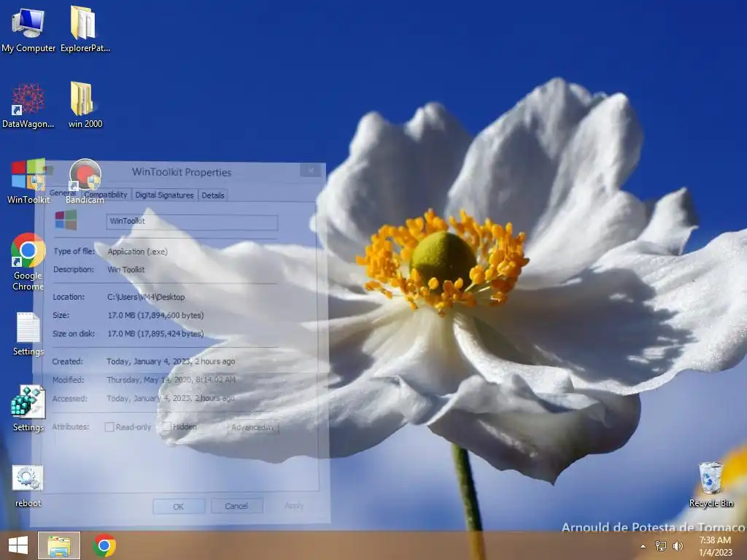
Task: Select the Recycle Bin icon
Action: pyautogui.click(x=711, y=485)
